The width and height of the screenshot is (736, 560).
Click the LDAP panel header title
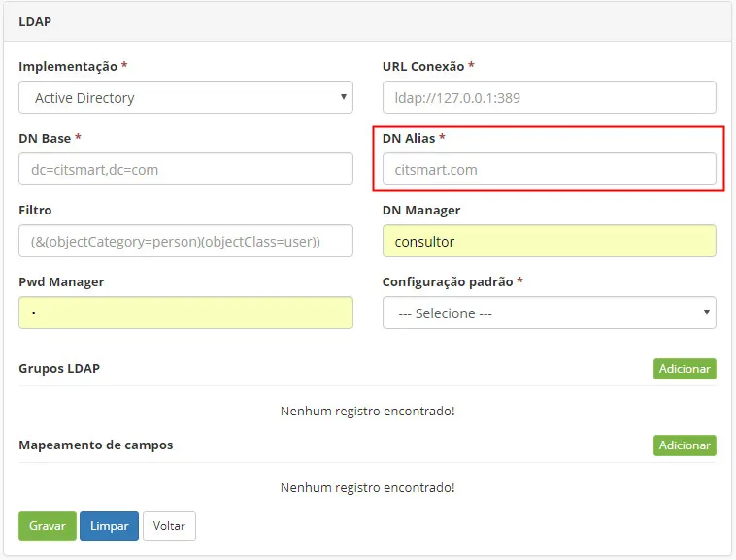click(35, 21)
